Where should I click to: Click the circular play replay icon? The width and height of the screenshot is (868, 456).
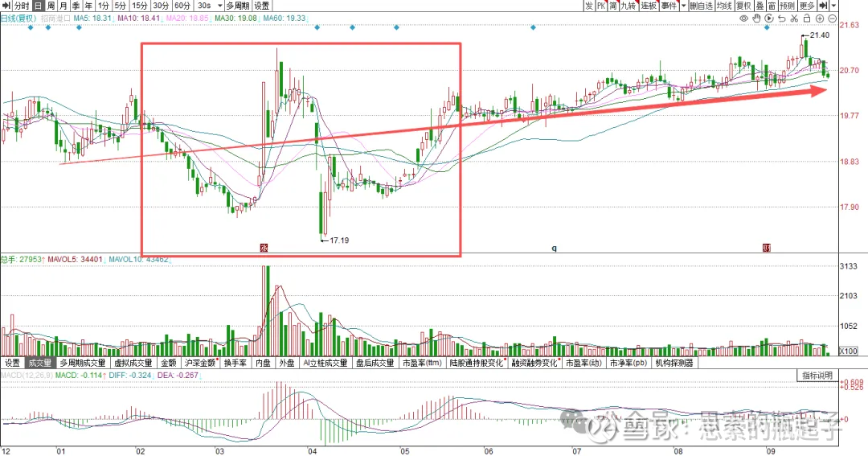click(769, 18)
